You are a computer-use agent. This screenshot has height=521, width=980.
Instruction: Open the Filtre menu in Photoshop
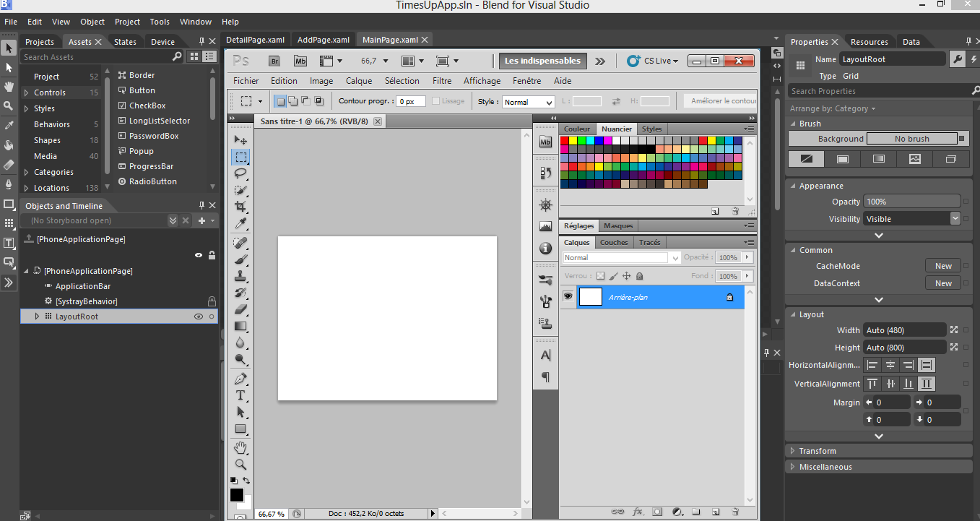(x=441, y=80)
